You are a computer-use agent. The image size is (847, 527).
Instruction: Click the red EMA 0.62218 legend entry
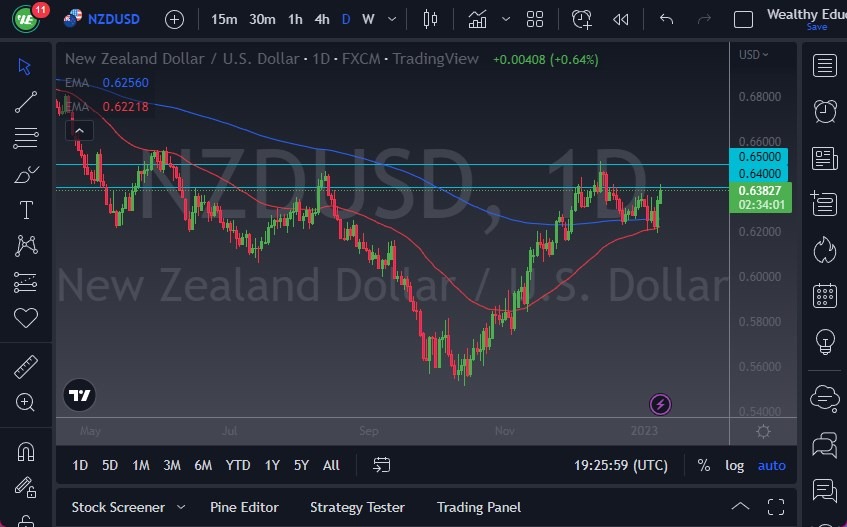(x=107, y=106)
